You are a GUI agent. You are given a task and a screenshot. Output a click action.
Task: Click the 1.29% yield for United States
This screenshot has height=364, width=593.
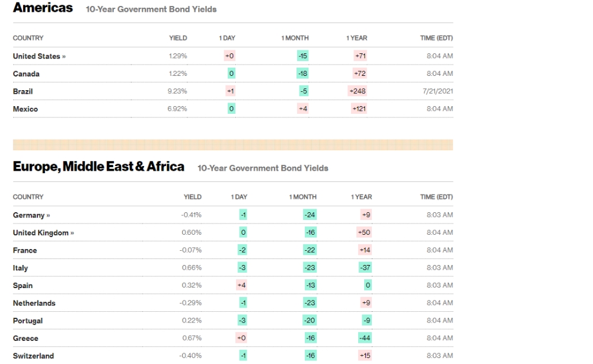178,56
